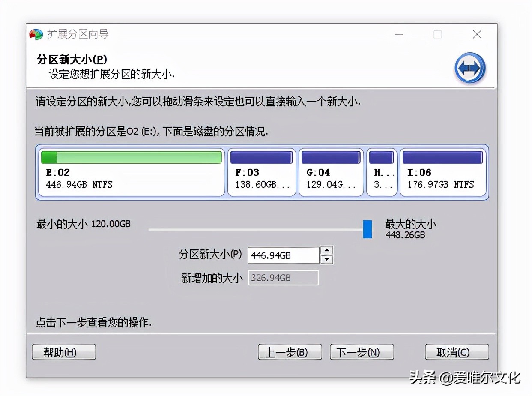This screenshot has width=532, height=396.
Task: Click the up arrow to increase partition size
Action: point(326,251)
